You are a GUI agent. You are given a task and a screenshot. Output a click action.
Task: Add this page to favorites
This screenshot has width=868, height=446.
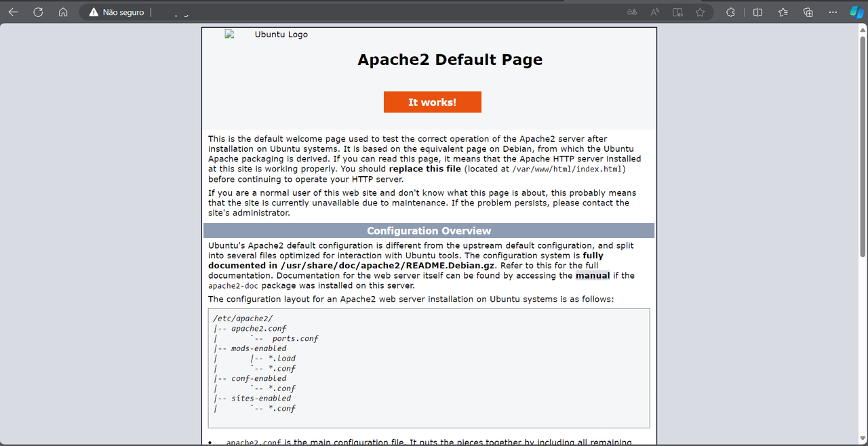click(700, 12)
